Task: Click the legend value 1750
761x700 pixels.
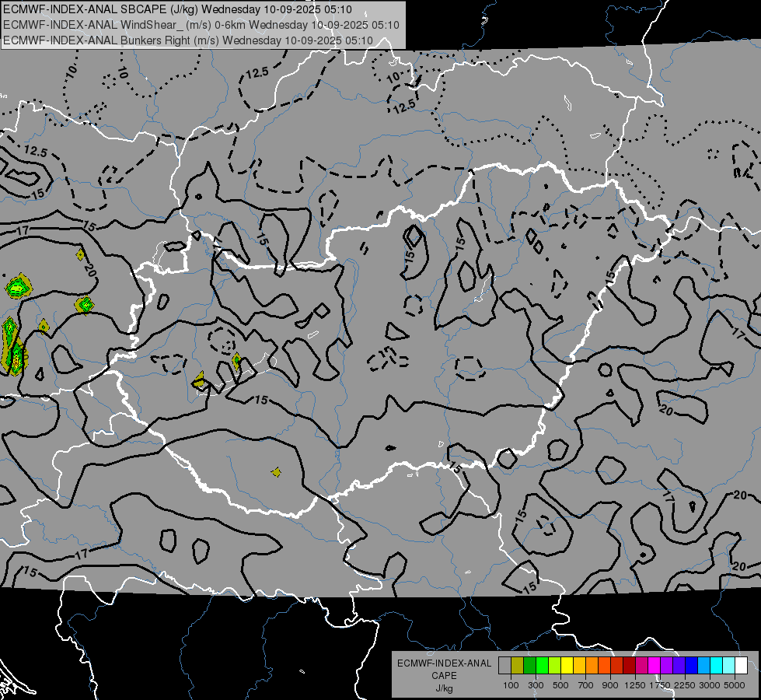Action: [660, 685]
